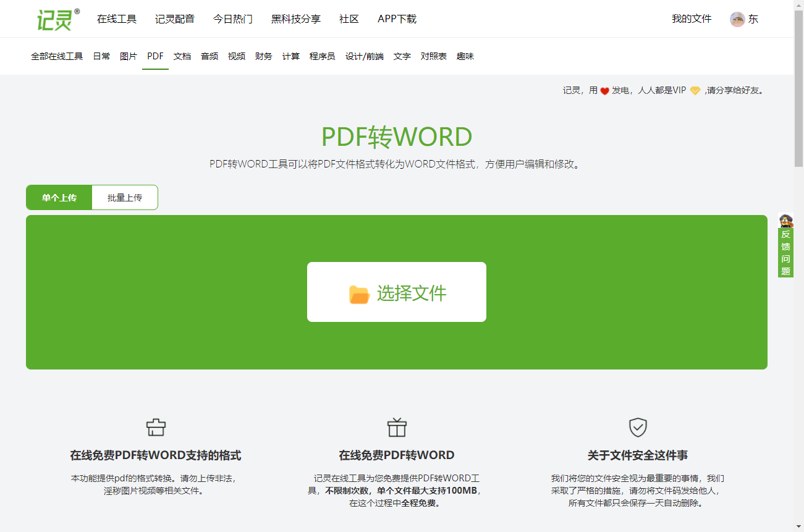Switch to the PDF category tab
This screenshot has width=804, height=532.
click(x=154, y=56)
